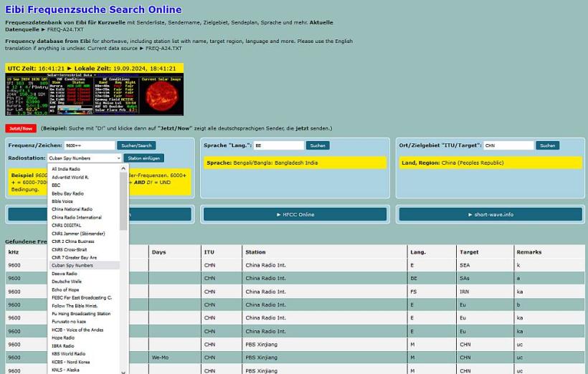The image size is (588, 374).
Task: Focus the Sprache Lang. input field
Action: 279,145
